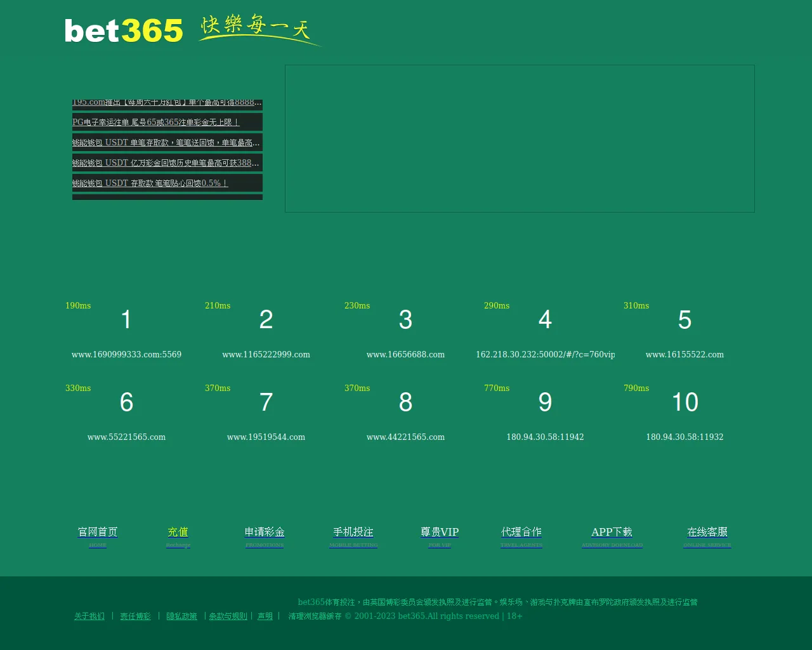Choose line number 8
812x650 pixels.
[x=405, y=402]
